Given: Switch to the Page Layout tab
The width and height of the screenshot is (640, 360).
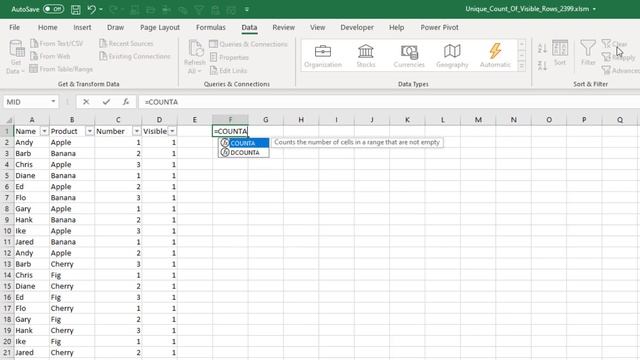Looking at the screenshot, I should click(160, 27).
